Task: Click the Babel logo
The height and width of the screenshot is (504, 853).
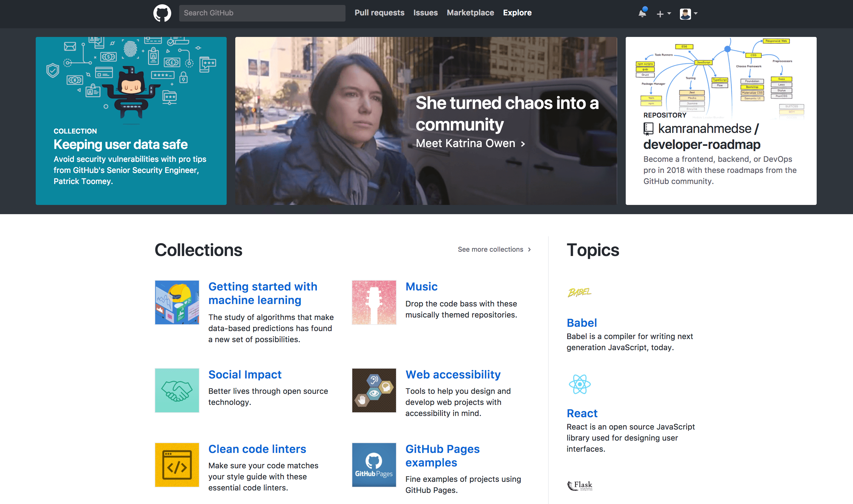Action: (x=579, y=292)
